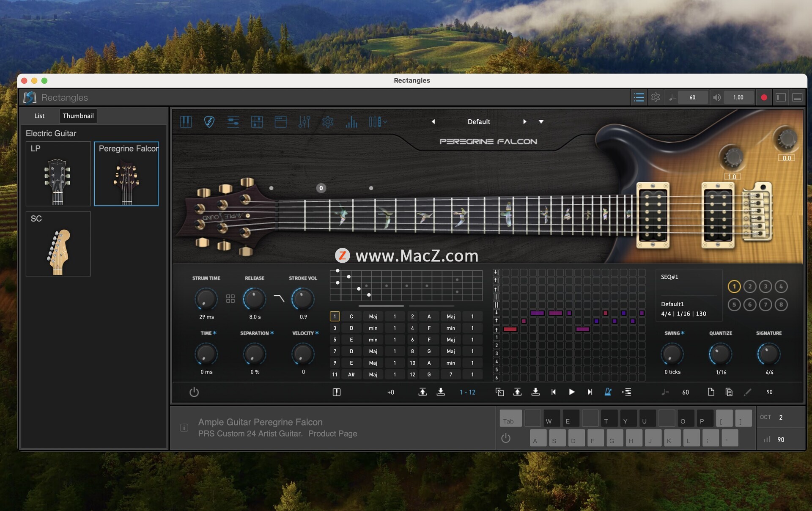
Task: Open the 1 - 12 chord range selector
Action: click(467, 392)
